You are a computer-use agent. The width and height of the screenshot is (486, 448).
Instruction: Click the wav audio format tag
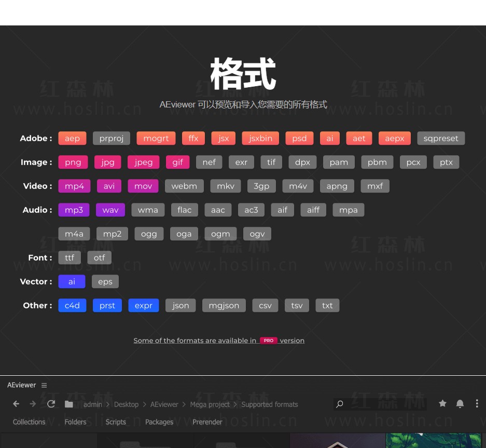(x=110, y=210)
